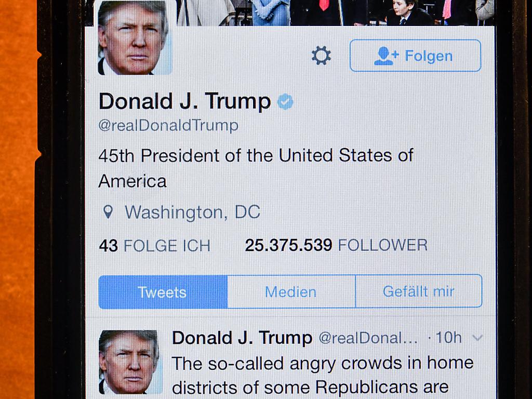The image size is (532, 399).
Task: Switch to the Medien tab
Action: 291,292
